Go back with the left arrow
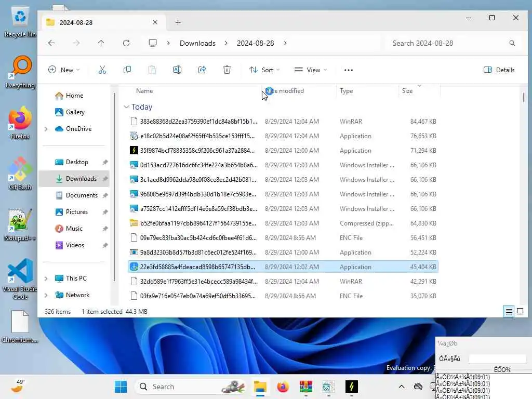This screenshot has height=399, width=532. (x=51, y=43)
